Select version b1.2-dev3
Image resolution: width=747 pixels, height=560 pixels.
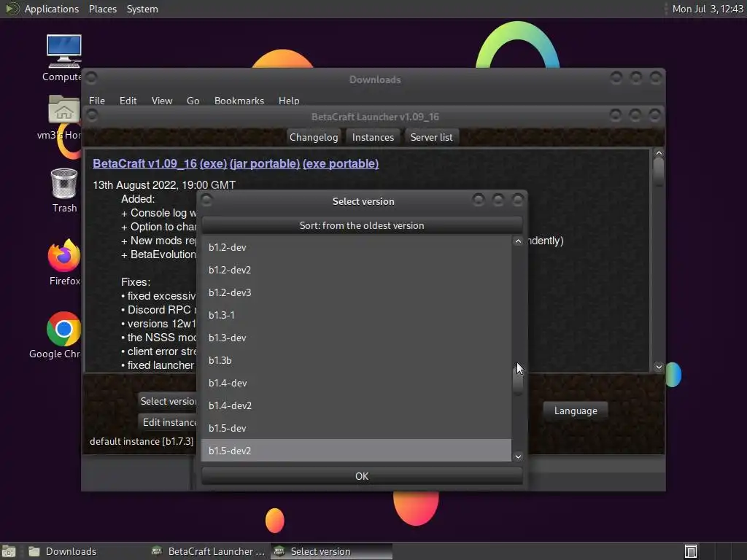pos(356,292)
